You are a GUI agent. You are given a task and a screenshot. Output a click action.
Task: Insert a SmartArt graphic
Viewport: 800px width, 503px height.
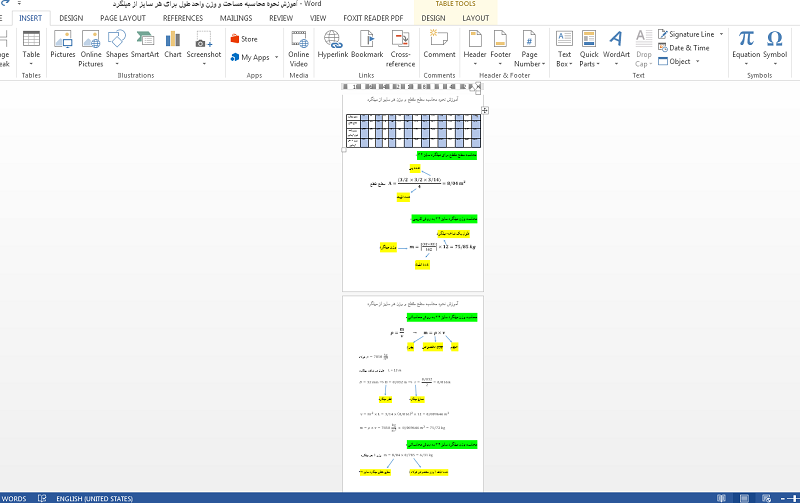tap(145, 44)
